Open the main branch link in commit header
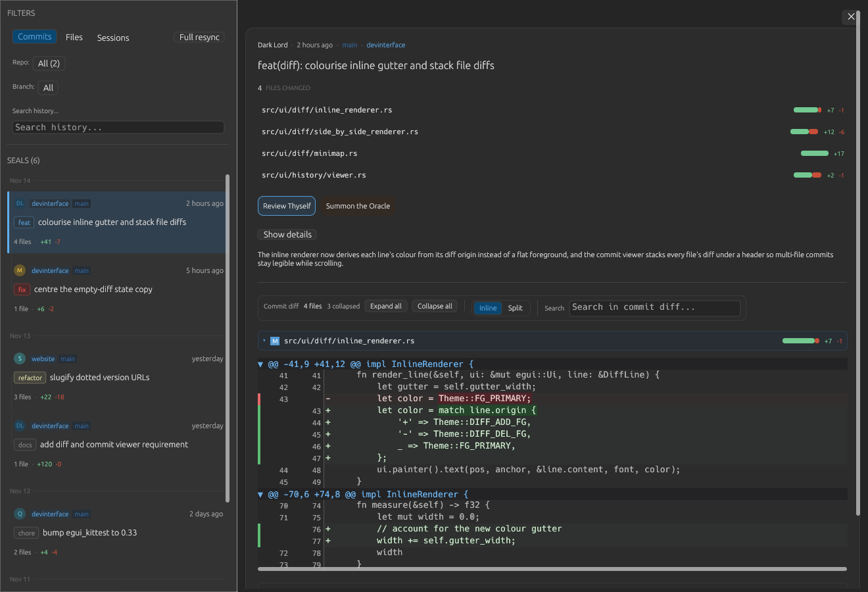868x592 pixels. tap(350, 45)
